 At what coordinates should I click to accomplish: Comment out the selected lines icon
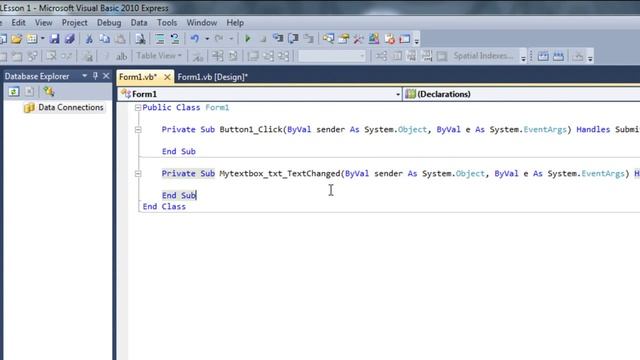pyautogui.click(x=160, y=39)
